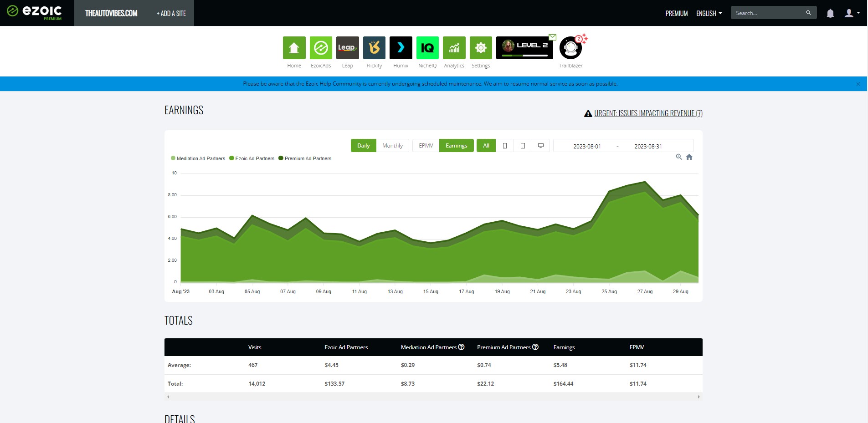Viewport: 868px width, 423px height.
Task: Open the English language dropdown
Action: tap(709, 13)
